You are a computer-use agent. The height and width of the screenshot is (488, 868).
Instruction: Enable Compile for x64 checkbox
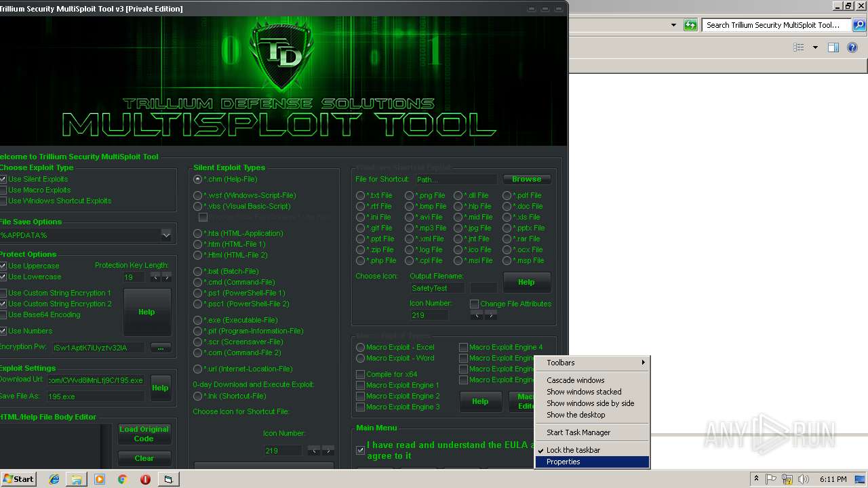pos(360,374)
